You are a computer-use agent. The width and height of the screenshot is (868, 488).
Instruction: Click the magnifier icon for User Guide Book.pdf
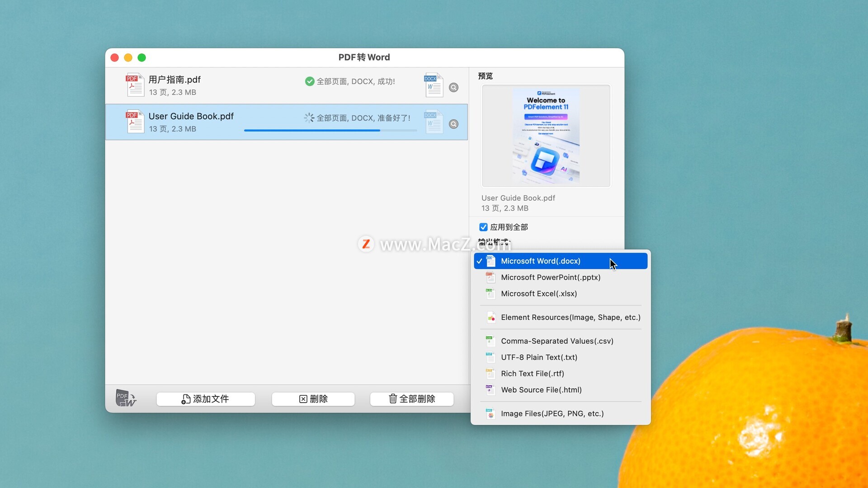pos(453,124)
